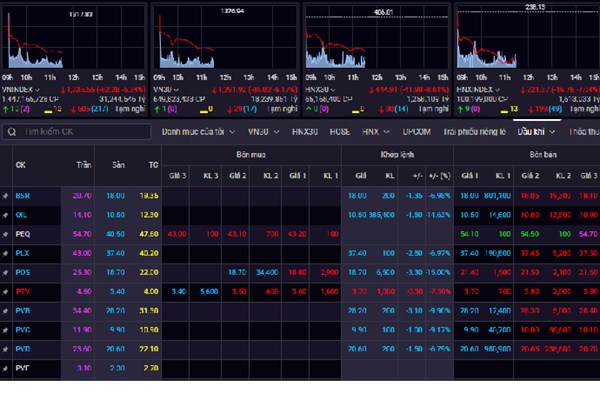Click the pin icon beside BSR
This screenshot has height=400, width=600.
pos(5,196)
